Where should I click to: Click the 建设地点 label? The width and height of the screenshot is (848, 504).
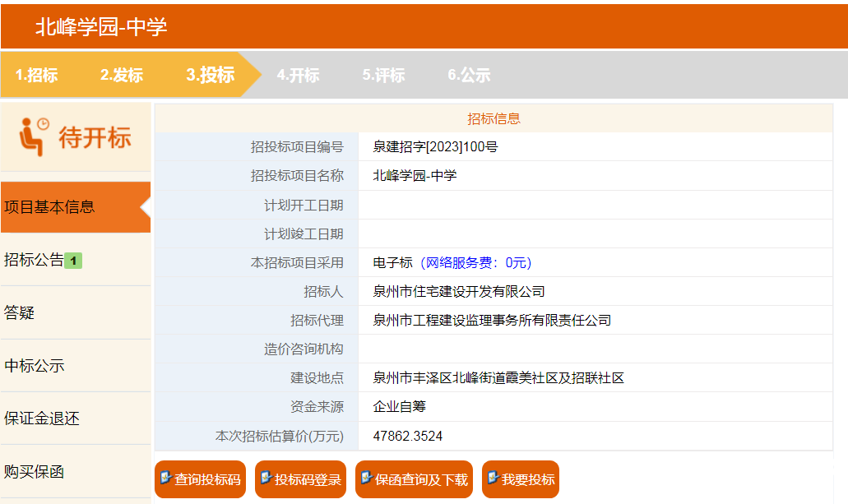point(317,378)
